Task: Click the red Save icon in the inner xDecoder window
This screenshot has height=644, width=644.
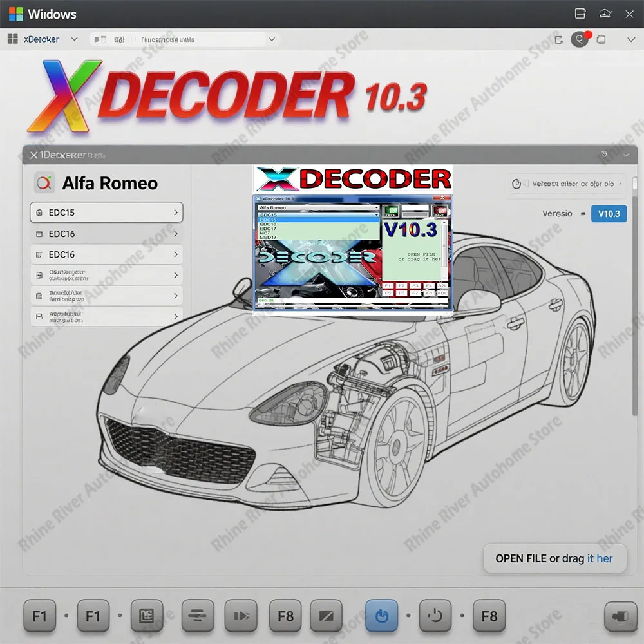Action: click(x=440, y=211)
